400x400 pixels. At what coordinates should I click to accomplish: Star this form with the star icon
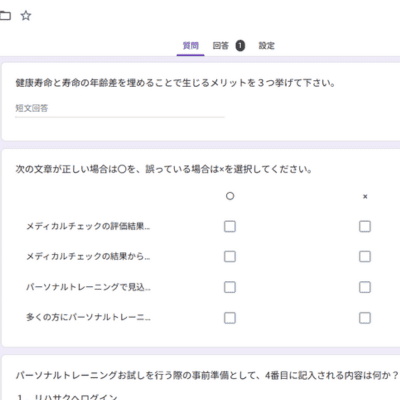point(26,15)
